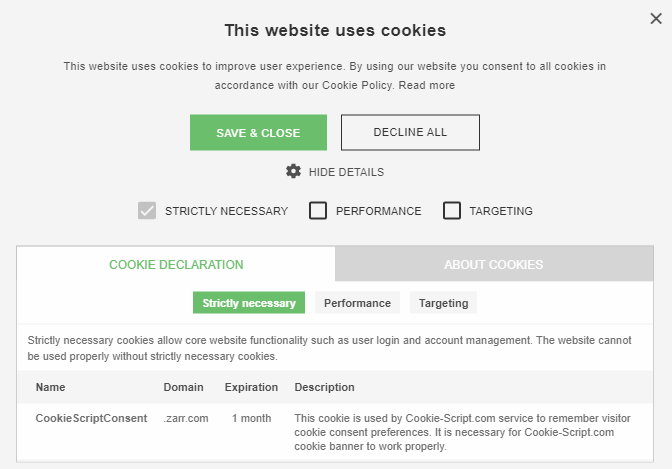This screenshot has height=469, width=672.
Task: Click the Expiration column header
Action: (x=251, y=387)
